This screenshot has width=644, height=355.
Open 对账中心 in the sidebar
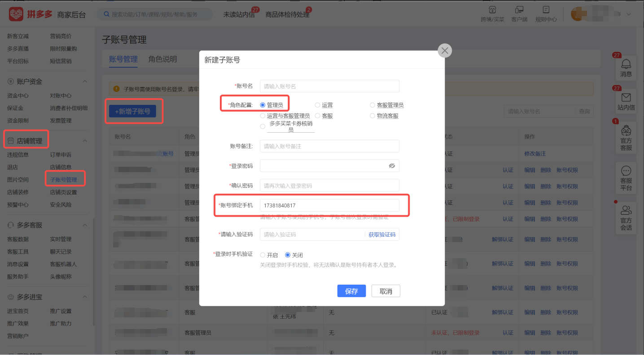[61, 95]
